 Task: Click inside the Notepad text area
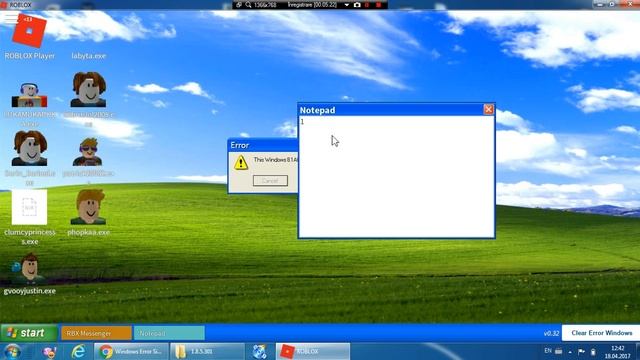tap(397, 176)
